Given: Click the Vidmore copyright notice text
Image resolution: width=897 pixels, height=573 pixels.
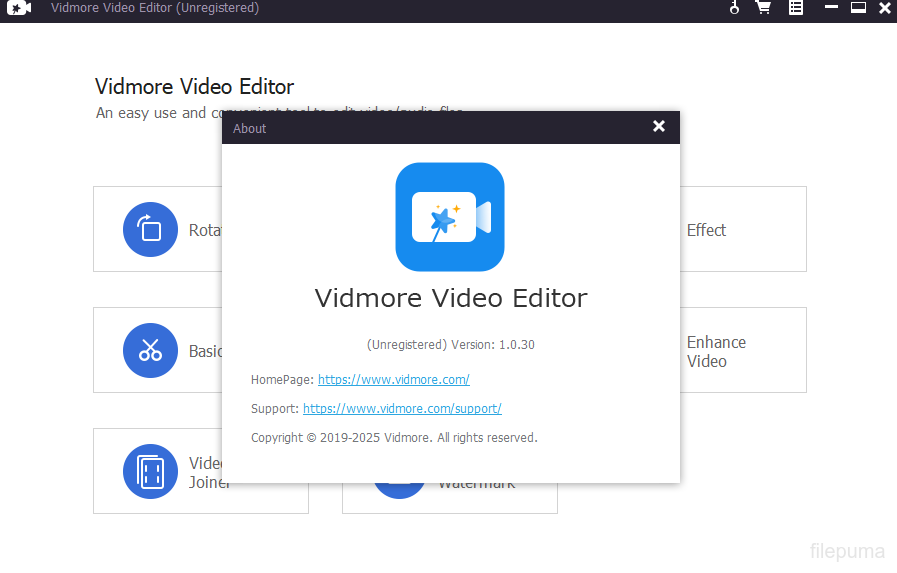Looking at the screenshot, I should [x=394, y=438].
